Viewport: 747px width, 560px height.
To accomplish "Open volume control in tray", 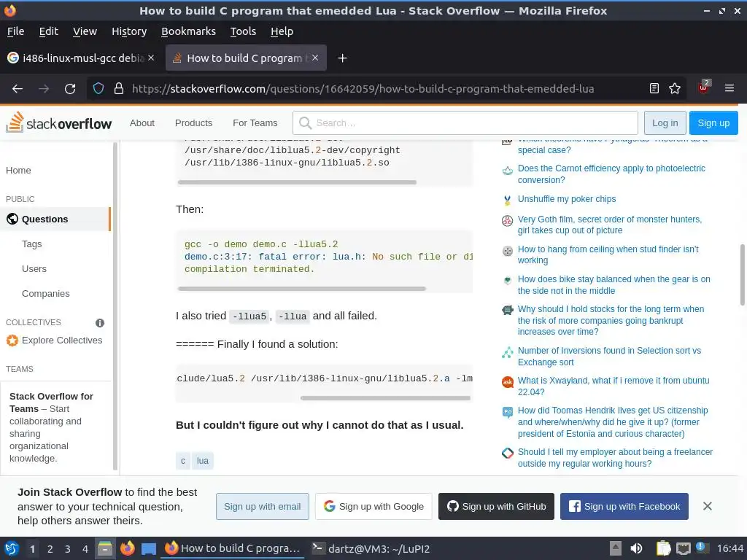I will coord(636,548).
